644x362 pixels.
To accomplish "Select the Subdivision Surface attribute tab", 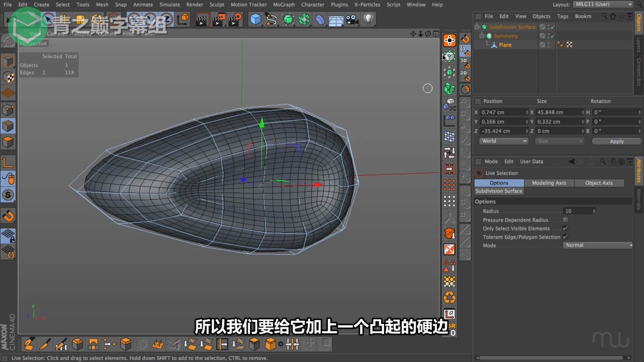I will pos(499,191).
